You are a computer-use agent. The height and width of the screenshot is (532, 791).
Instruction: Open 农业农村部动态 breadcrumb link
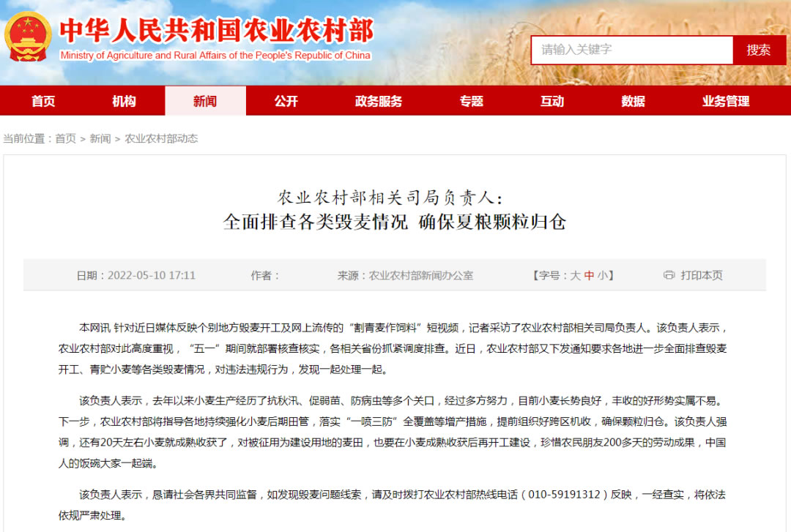click(161, 139)
